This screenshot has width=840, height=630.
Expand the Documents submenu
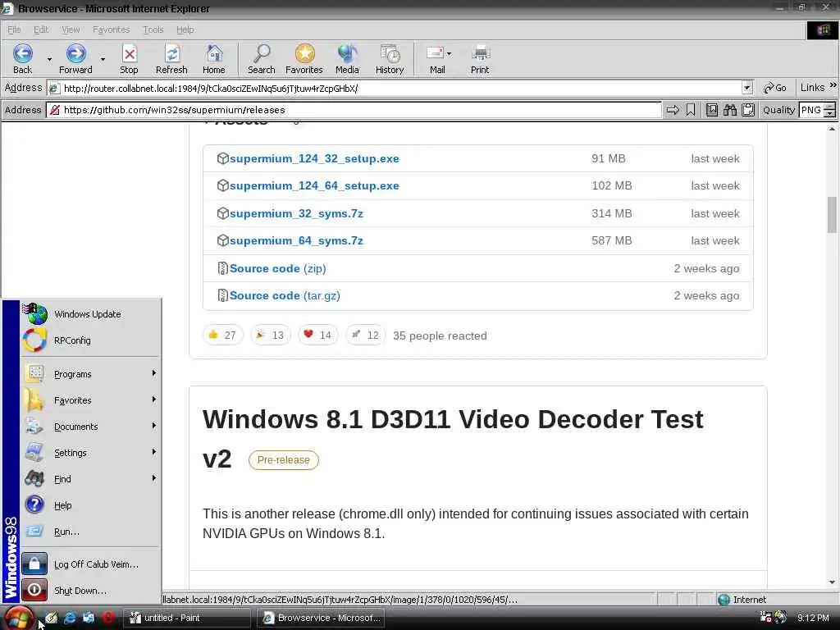click(91, 426)
